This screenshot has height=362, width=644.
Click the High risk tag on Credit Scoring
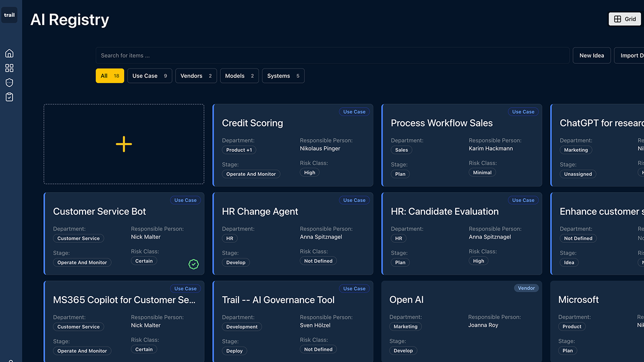310,172
